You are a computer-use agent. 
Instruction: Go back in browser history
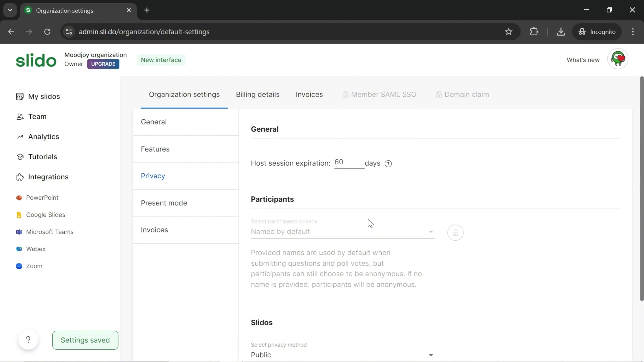click(11, 32)
